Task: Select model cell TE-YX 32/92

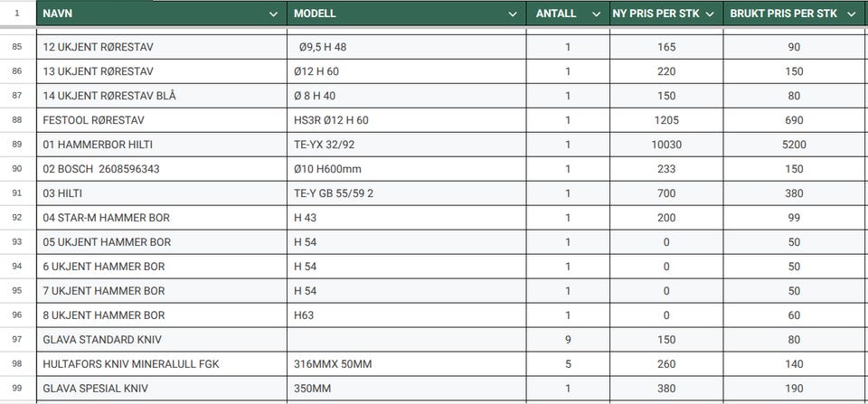Action: click(x=406, y=145)
